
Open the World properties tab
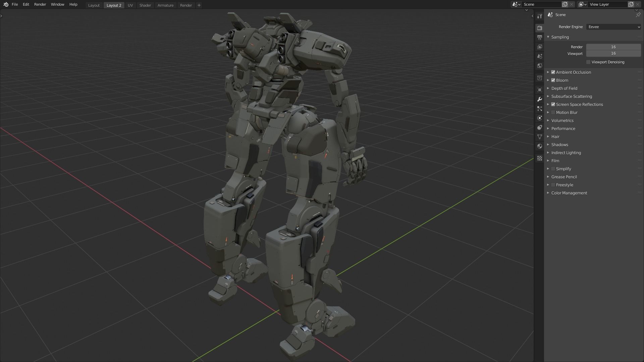tap(539, 66)
